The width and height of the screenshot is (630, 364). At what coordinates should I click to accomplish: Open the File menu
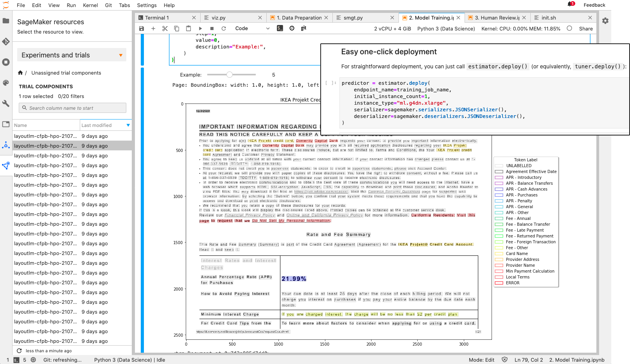click(21, 5)
